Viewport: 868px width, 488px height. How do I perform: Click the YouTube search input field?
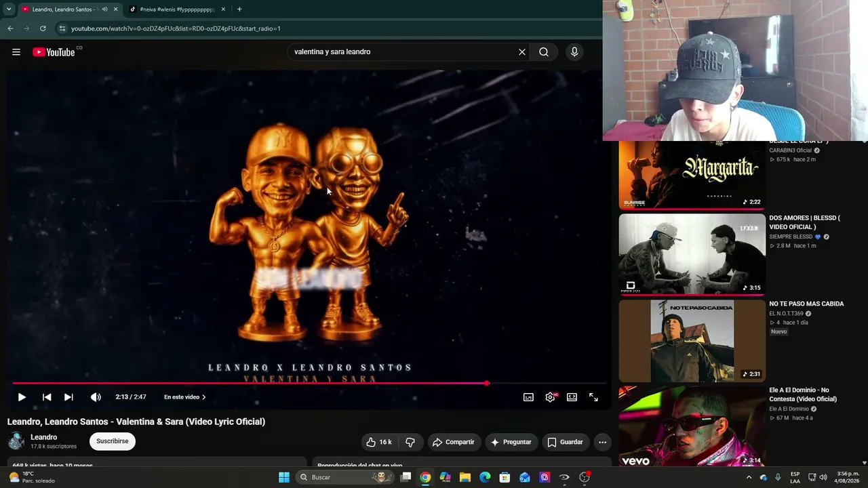click(403, 52)
